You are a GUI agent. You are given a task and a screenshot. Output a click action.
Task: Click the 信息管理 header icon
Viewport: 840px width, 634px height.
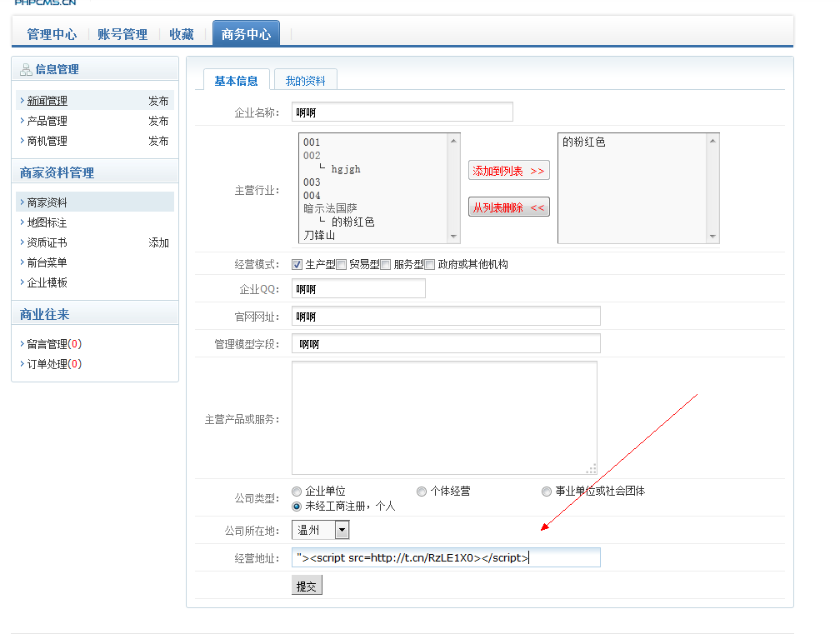pos(26,70)
